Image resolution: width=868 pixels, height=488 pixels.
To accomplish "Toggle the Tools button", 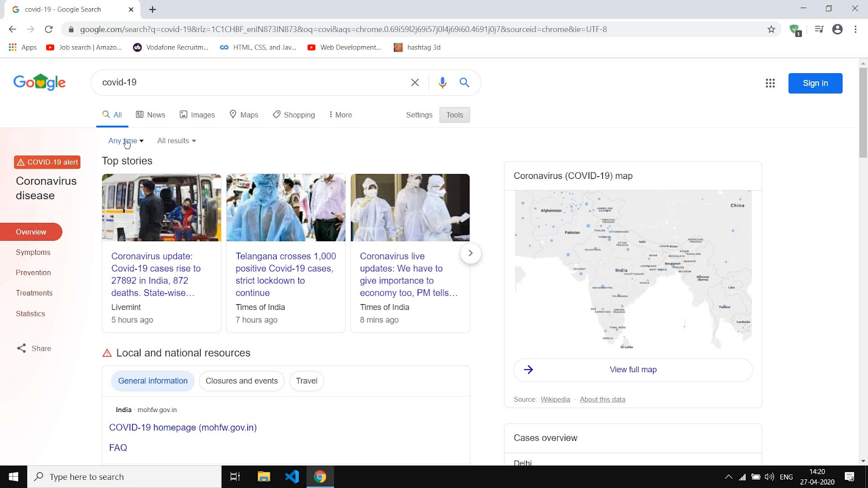I will point(455,115).
